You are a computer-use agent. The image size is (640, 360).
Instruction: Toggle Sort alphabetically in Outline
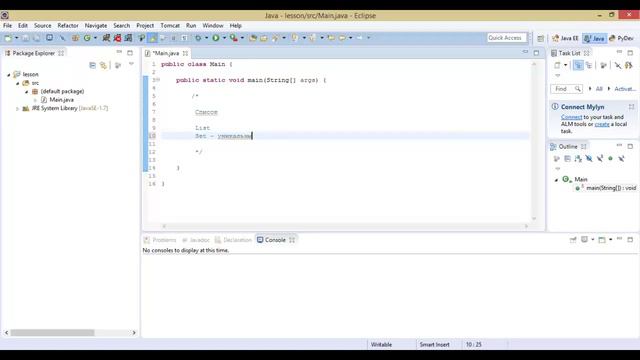(x=578, y=158)
